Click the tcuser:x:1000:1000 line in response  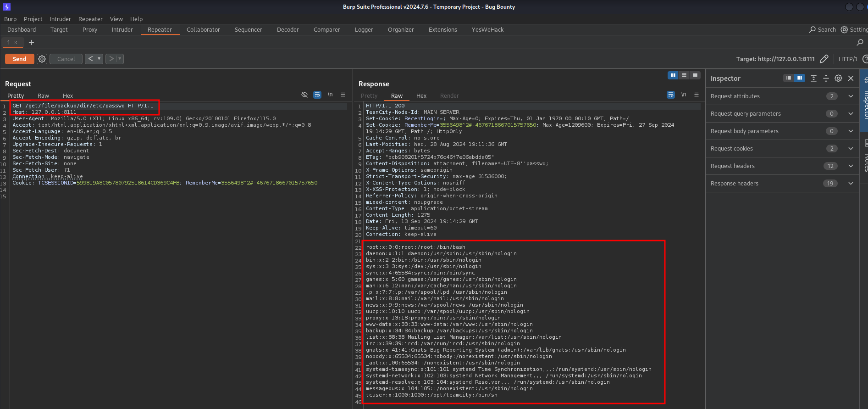431,395
